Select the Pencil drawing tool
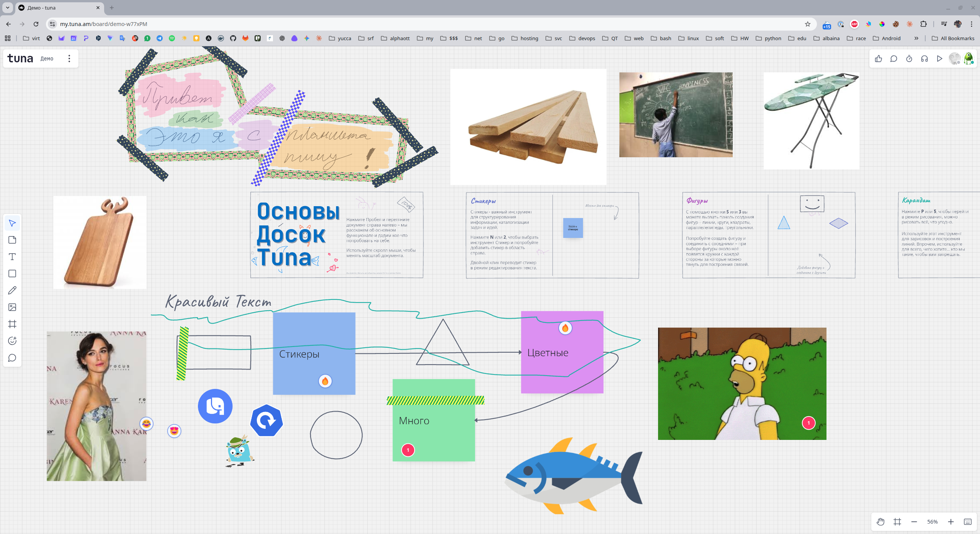980x534 pixels. pos(12,290)
